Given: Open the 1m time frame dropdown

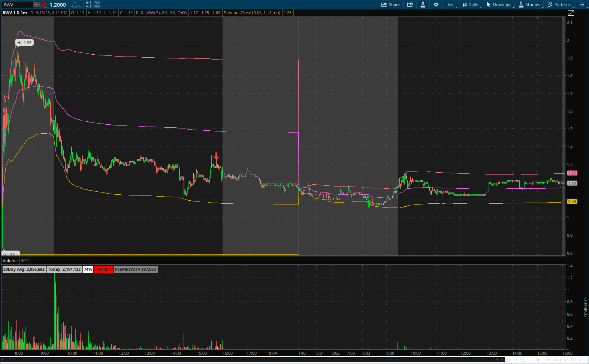Looking at the screenshot, I should (x=451, y=4).
